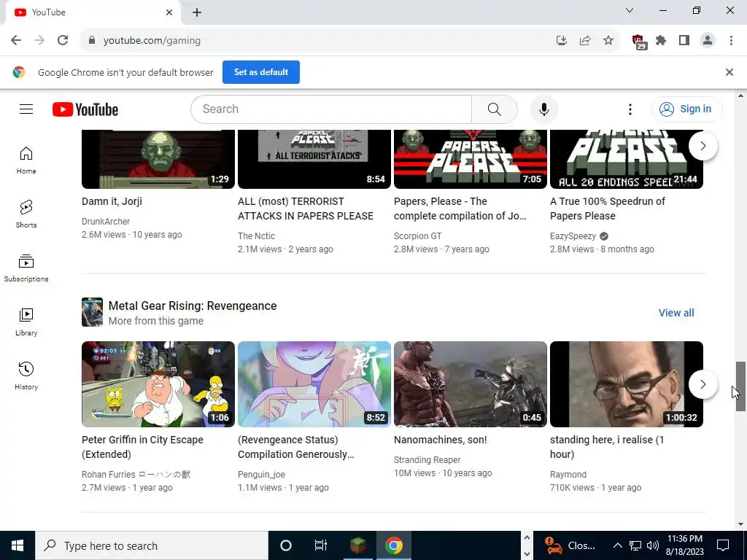The image size is (747, 560).
Task: Click title "A True 100% Speedrun of Papers Please"
Action: pos(608,209)
